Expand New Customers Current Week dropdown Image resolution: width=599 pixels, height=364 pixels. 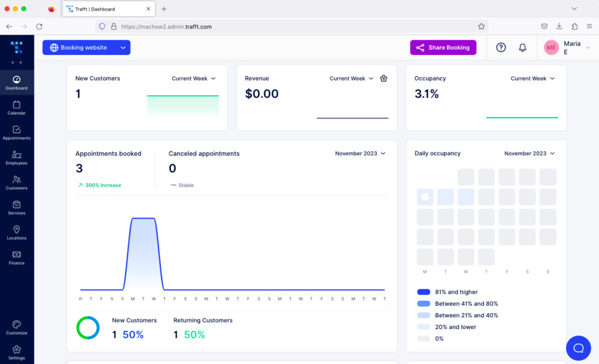click(x=194, y=78)
